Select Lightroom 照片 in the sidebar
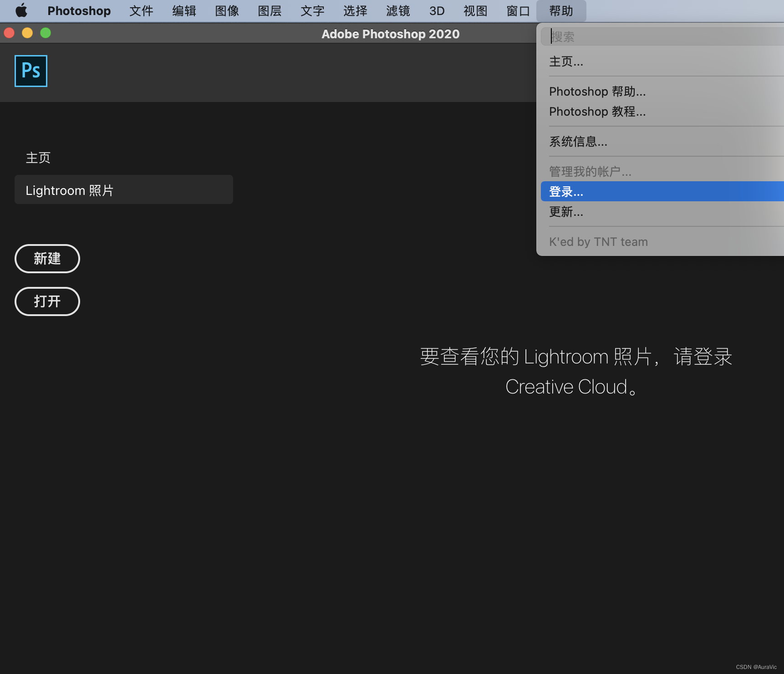The height and width of the screenshot is (674, 784). tap(124, 190)
